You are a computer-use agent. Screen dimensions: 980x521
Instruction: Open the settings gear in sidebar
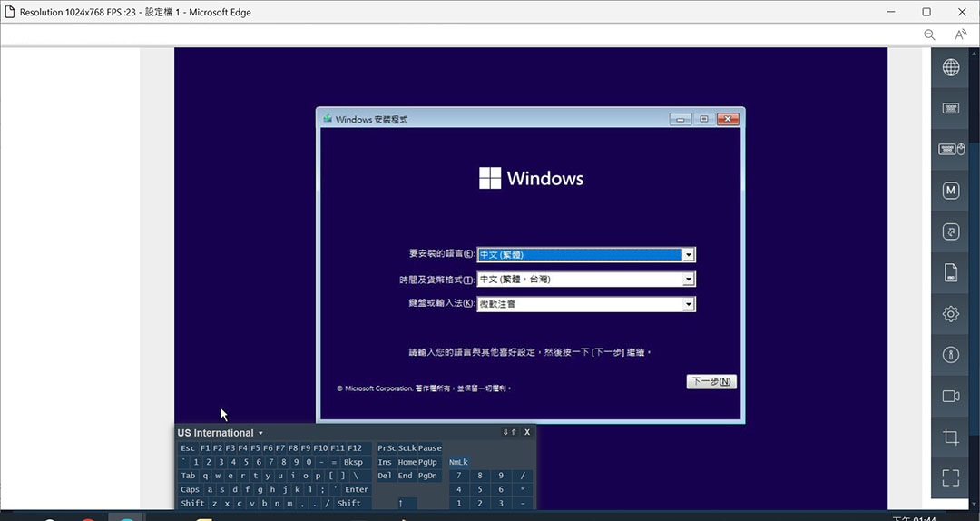tap(951, 313)
